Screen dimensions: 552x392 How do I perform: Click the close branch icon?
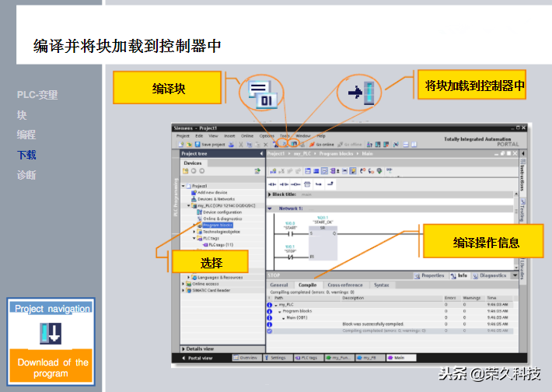click(x=330, y=184)
